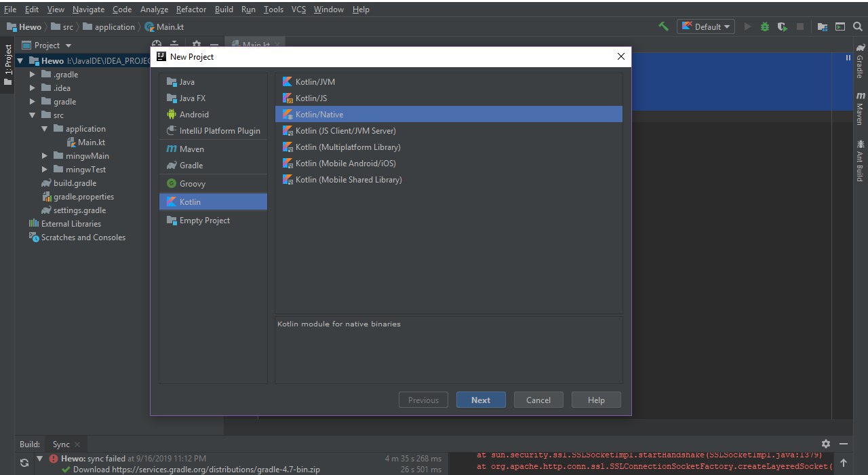Image resolution: width=868 pixels, height=475 pixels.
Task: Select build.gradle in the project tree
Action: click(68, 183)
